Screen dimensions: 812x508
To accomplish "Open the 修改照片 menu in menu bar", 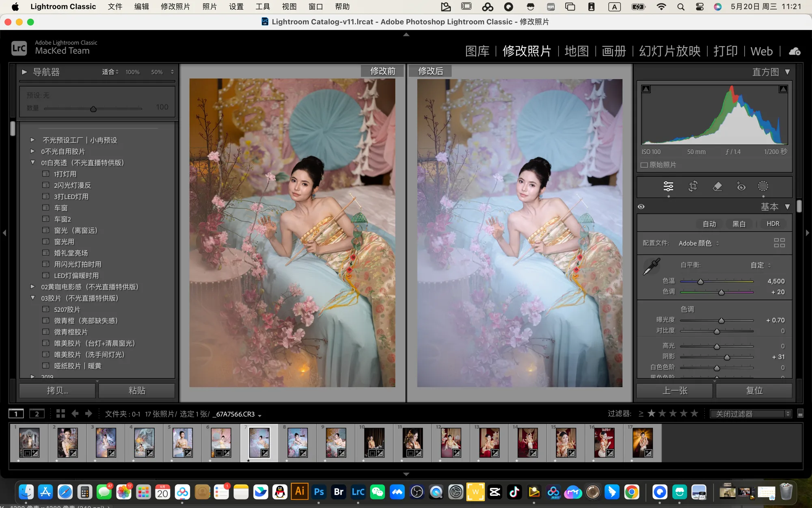I will [x=175, y=7].
